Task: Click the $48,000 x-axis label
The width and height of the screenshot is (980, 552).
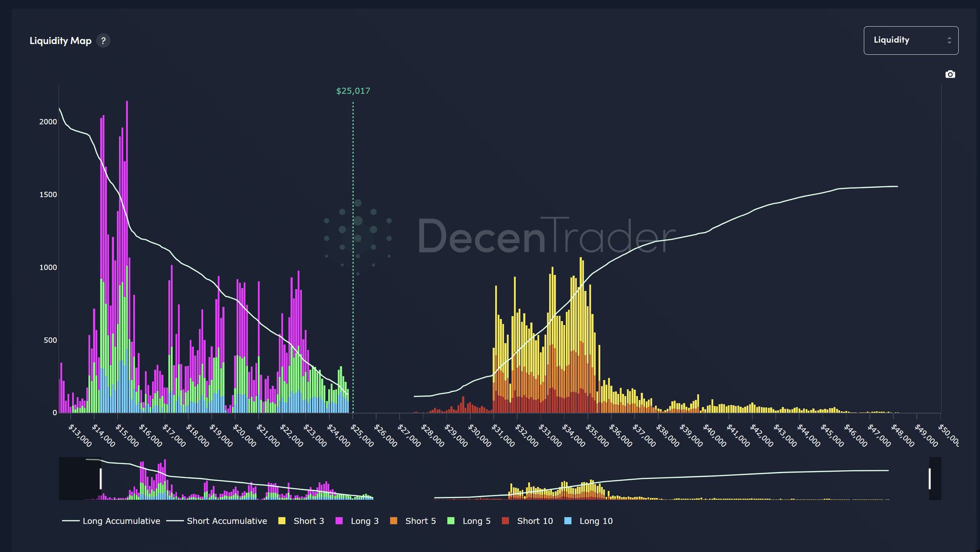Action: coord(903,435)
